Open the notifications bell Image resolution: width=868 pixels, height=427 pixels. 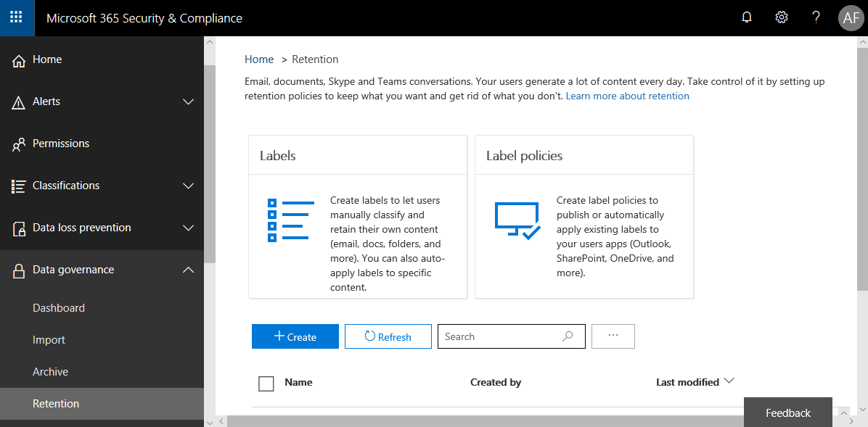(x=747, y=17)
